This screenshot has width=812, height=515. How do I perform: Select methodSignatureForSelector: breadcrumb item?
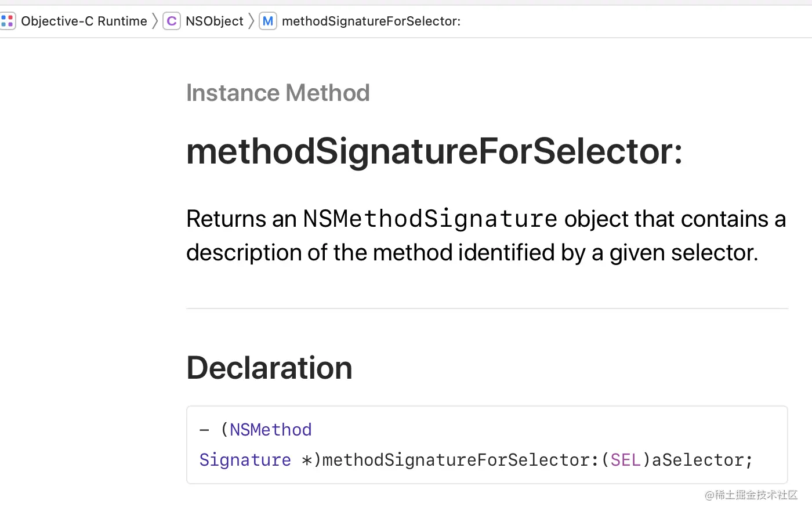pyautogui.click(x=371, y=21)
